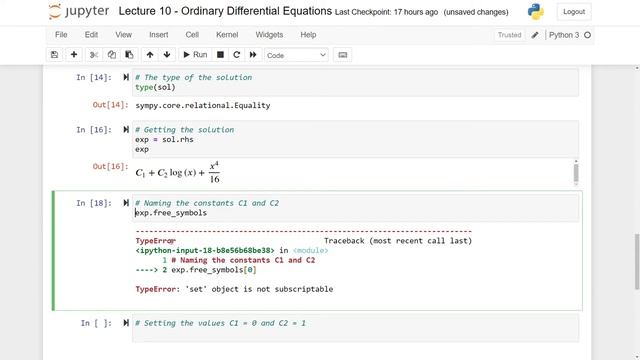Open the Cell menu
The height and width of the screenshot is (360, 640).
[192, 35]
